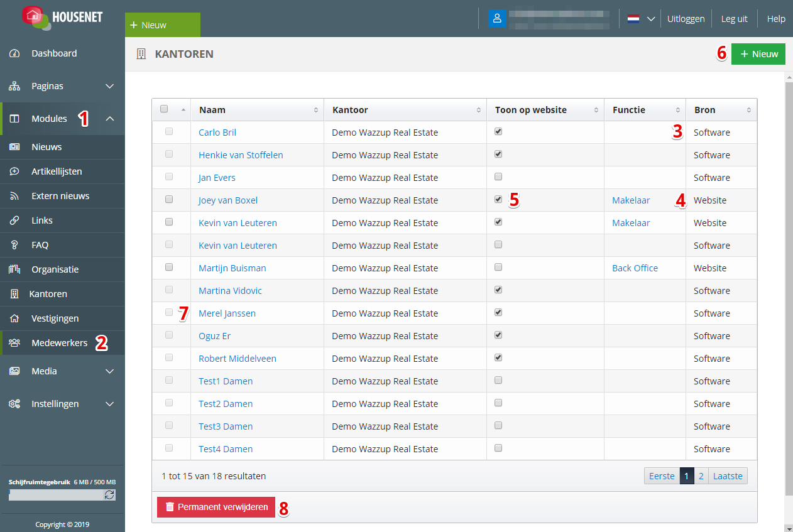This screenshot has height=532, width=793.
Task: Open Makelaar function for Joey van Boxel
Action: point(632,200)
